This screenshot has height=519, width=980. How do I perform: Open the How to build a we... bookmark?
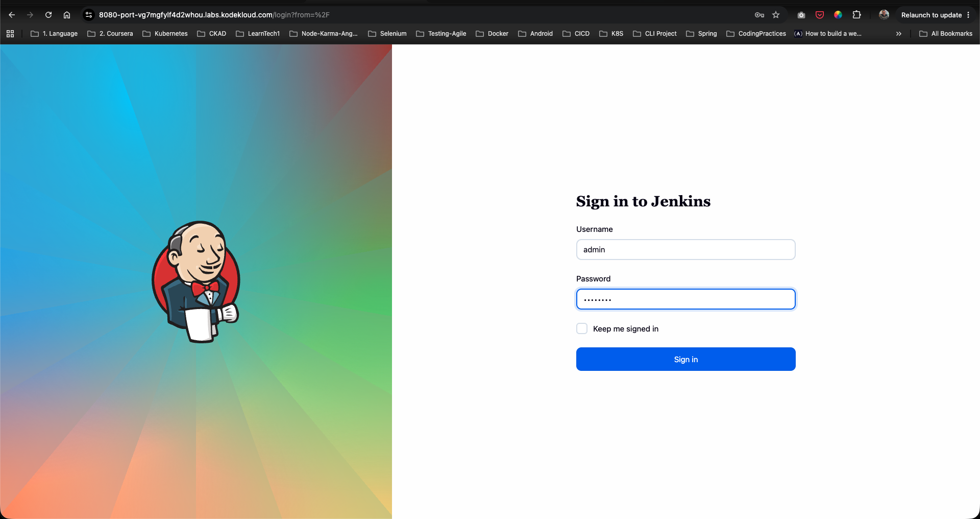[x=828, y=34]
